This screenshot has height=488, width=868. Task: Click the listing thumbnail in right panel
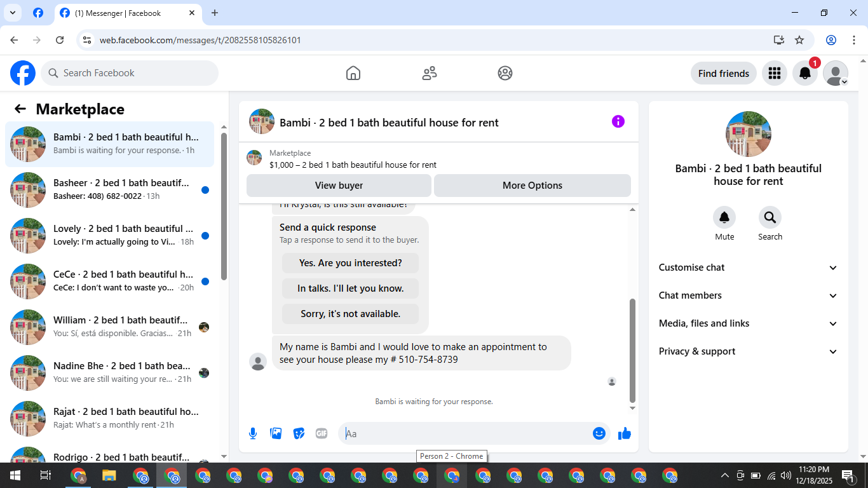749,134
